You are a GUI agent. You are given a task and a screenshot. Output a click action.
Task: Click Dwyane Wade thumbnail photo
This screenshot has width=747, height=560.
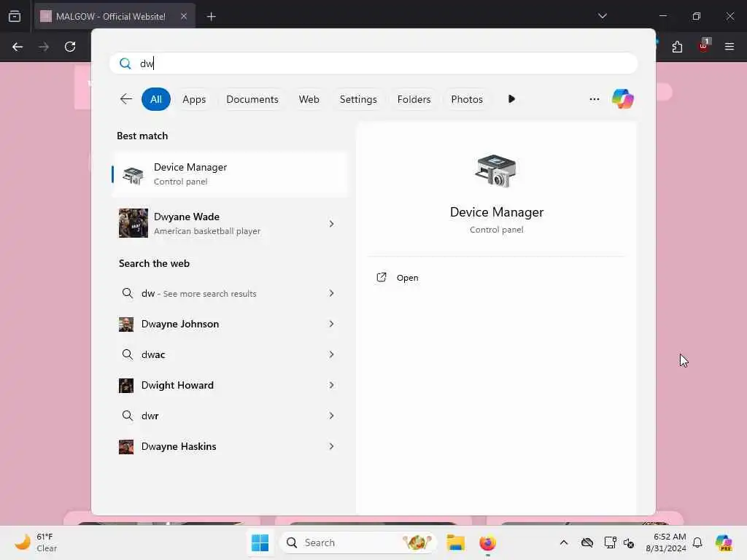133,223
